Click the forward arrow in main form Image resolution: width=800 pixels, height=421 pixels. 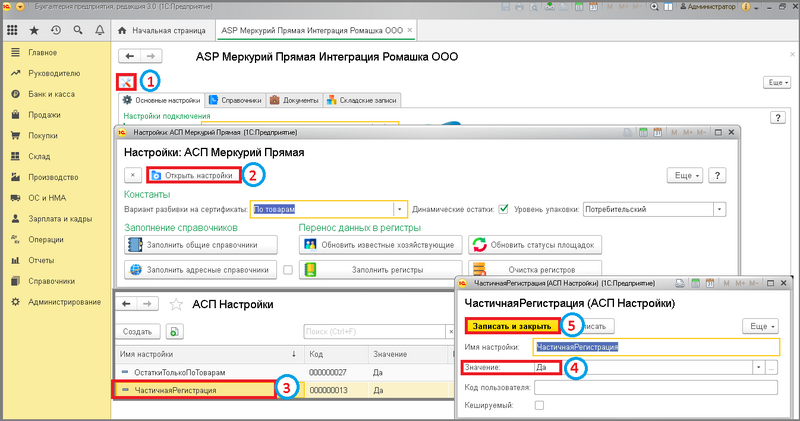(x=151, y=56)
